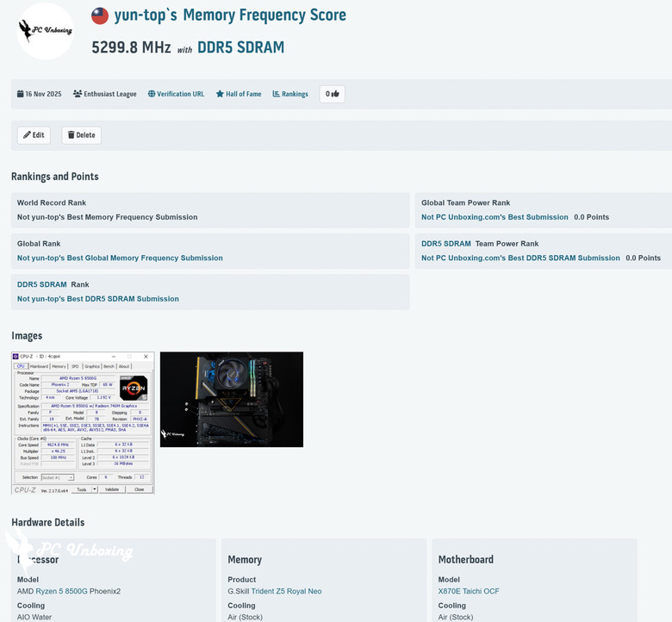Click the Delete button

pos(82,135)
